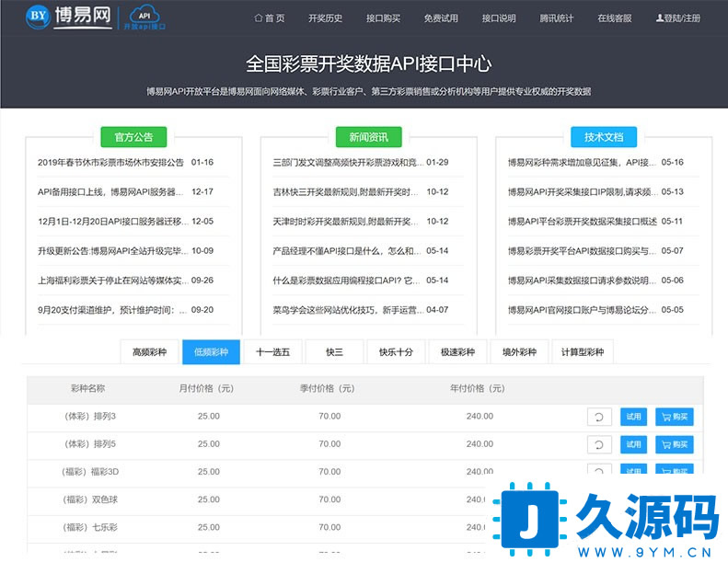Click the green 官方公告 heading button
The height and width of the screenshot is (562, 728).
click(133, 137)
